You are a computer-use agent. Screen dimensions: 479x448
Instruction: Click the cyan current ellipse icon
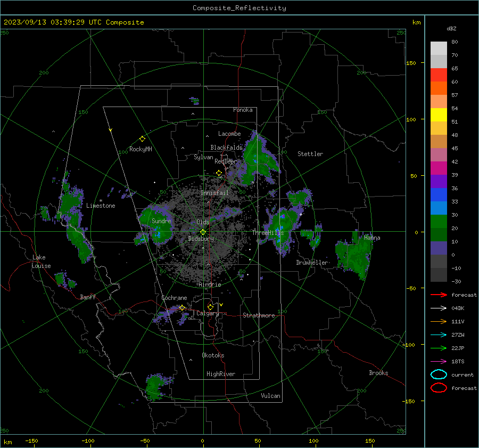click(x=439, y=374)
